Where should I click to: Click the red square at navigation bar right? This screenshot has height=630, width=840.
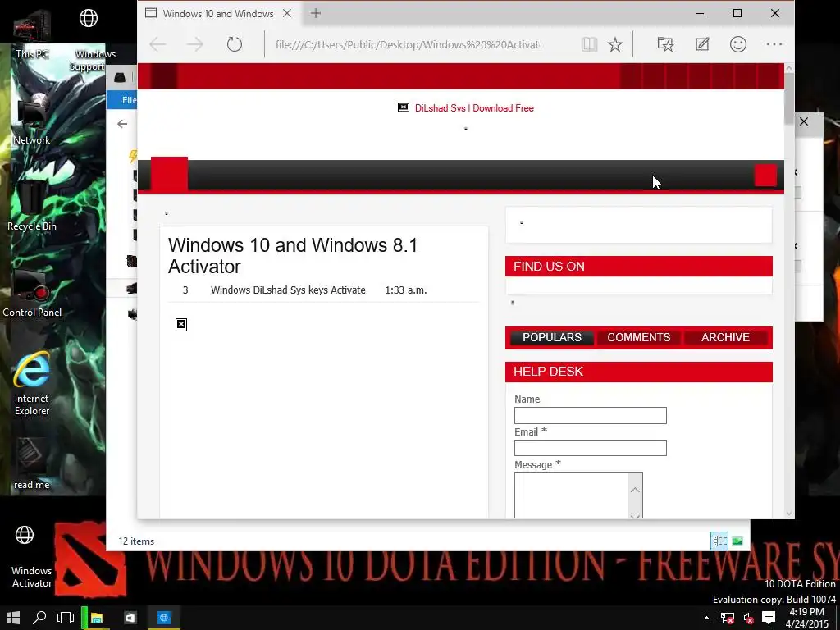point(765,176)
